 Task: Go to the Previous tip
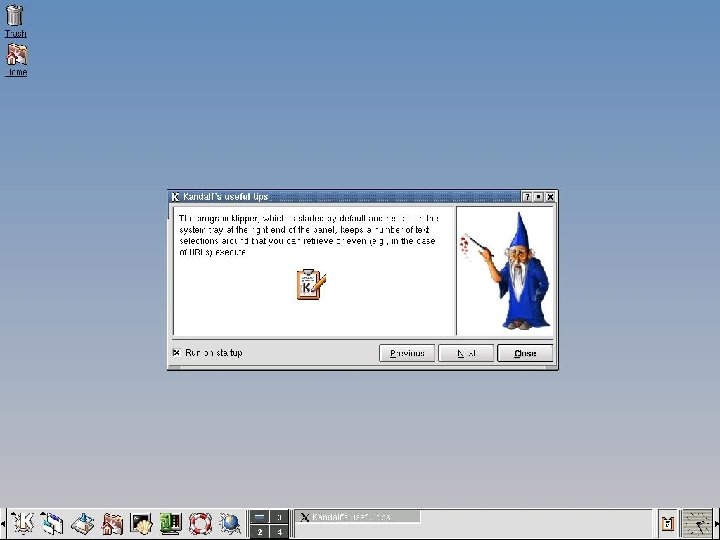tap(407, 353)
